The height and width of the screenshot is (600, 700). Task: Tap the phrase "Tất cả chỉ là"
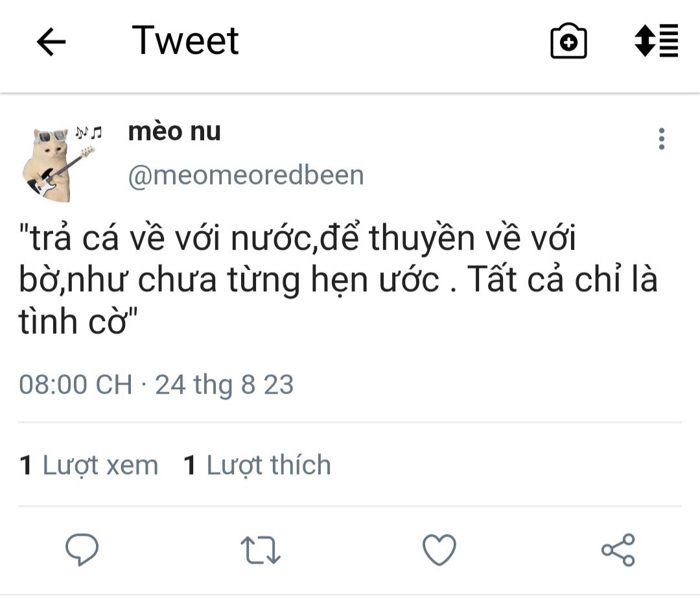(x=562, y=280)
